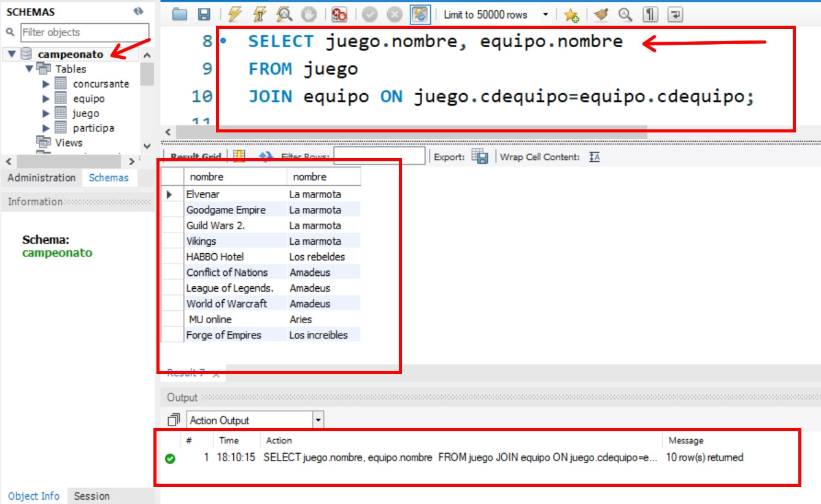Switch to the Schemas tab
The image size is (821, 504).
coord(109,178)
